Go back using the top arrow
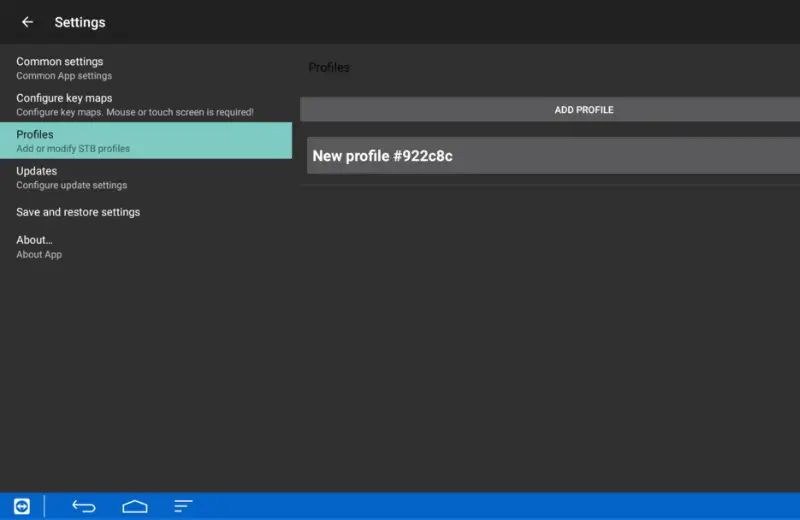This screenshot has height=520, width=800. tap(27, 22)
